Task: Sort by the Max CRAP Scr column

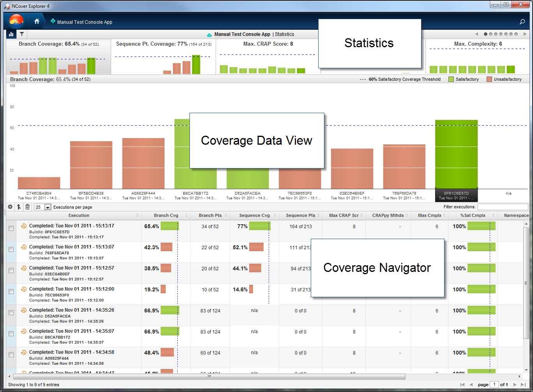Action: tap(344, 215)
